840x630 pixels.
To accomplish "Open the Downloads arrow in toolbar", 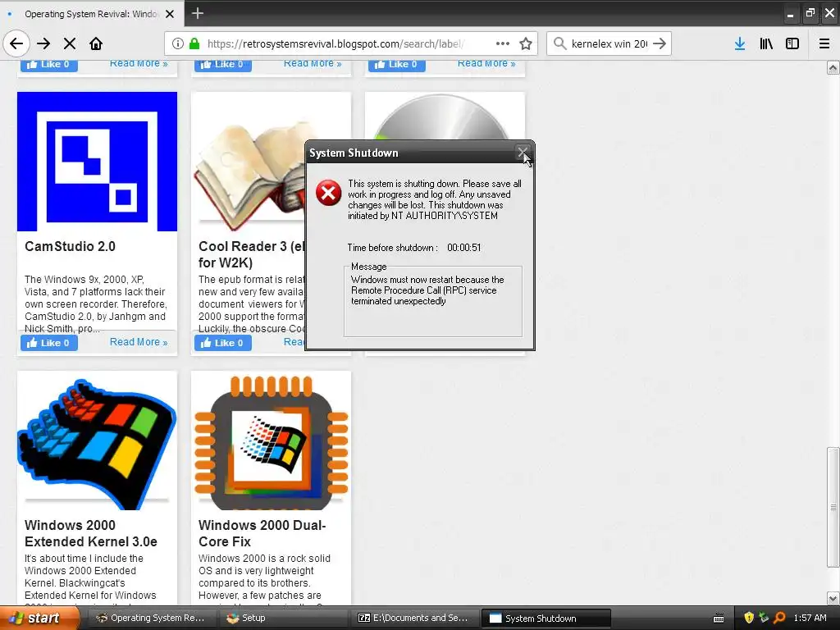I will coord(740,43).
